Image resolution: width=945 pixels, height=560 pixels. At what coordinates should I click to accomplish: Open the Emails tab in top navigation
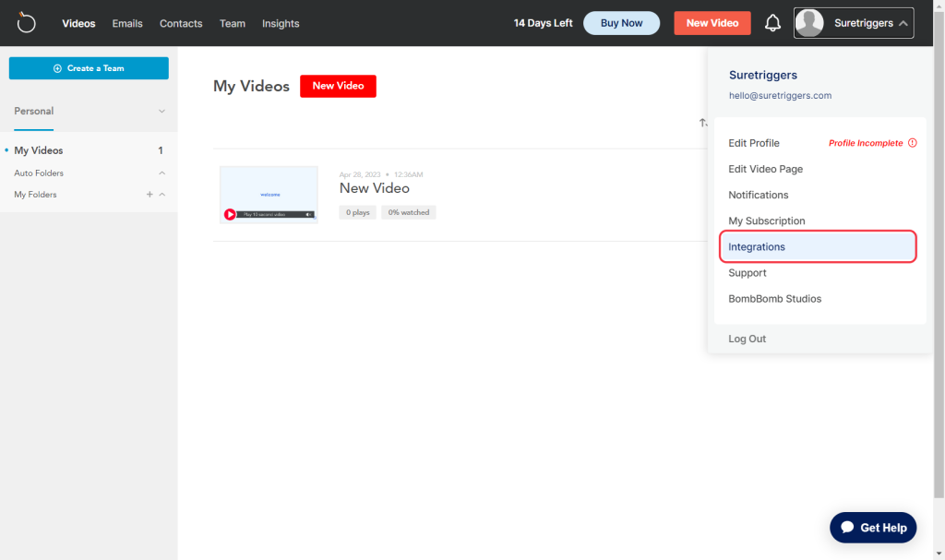pyautogui.click(x=127, y=23)
